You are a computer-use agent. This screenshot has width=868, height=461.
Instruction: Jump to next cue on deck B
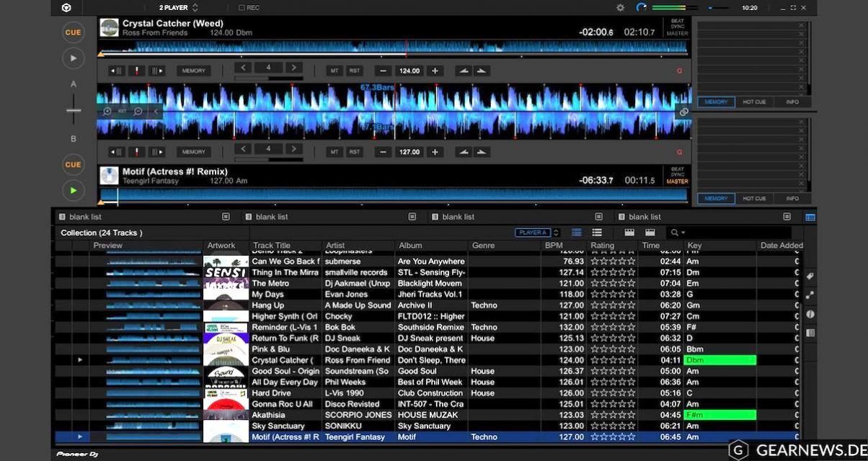coord(156,152)
